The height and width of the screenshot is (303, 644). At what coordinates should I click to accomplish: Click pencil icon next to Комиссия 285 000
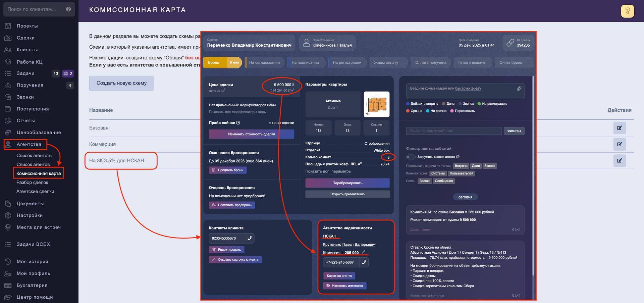pos(363,252)
